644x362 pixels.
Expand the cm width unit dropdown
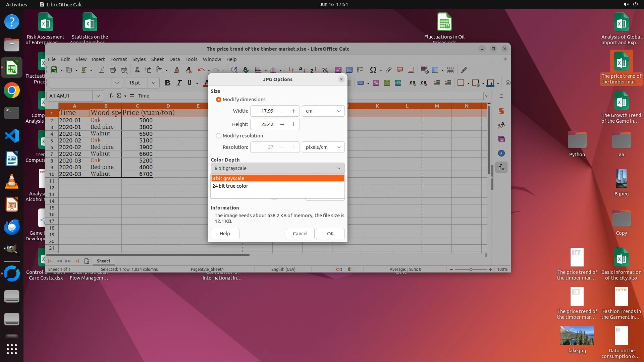point(323,111)
